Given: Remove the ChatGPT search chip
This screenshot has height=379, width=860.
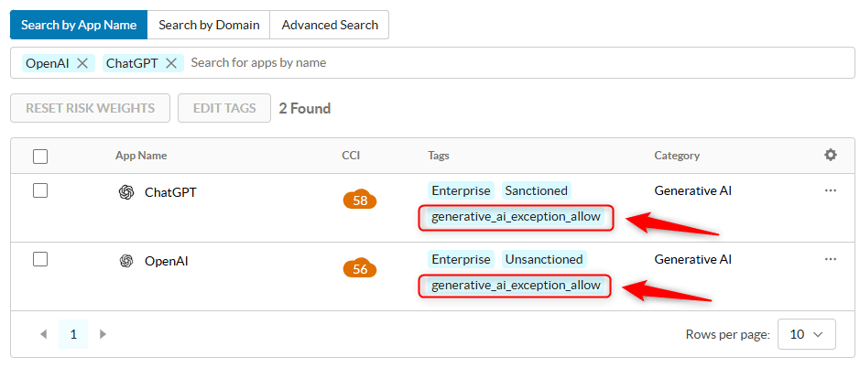Looking at the screenshot, I should pos(171,63).
